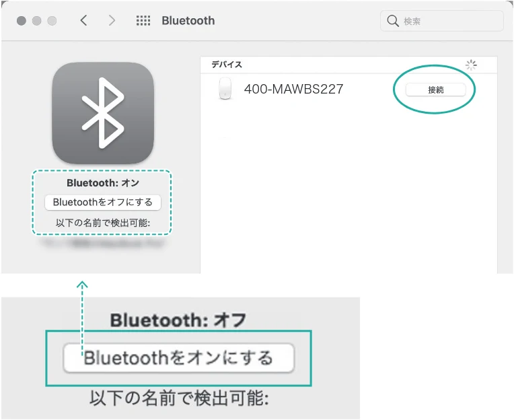Open the show-all preferences grid icon
Screen dimensions: 514x420
pos(143,20)
